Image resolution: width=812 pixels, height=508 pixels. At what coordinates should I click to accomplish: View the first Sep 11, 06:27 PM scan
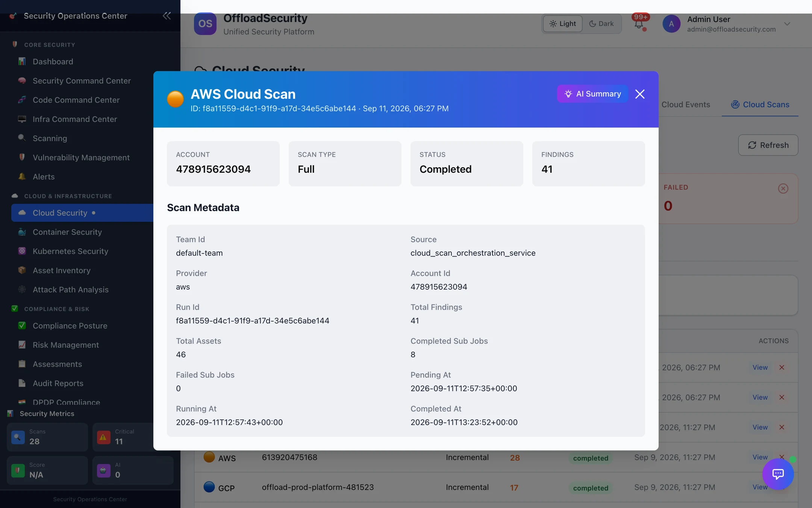[x=760, y=368]
